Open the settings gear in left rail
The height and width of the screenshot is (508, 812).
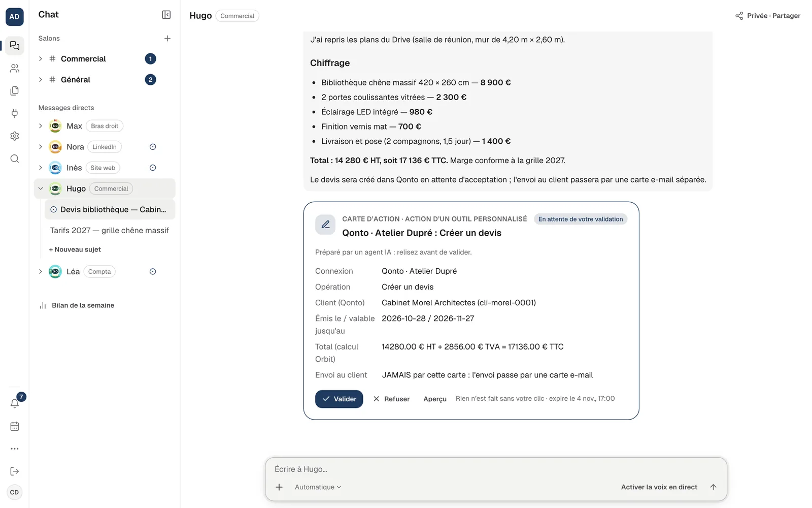click(15, 136)
